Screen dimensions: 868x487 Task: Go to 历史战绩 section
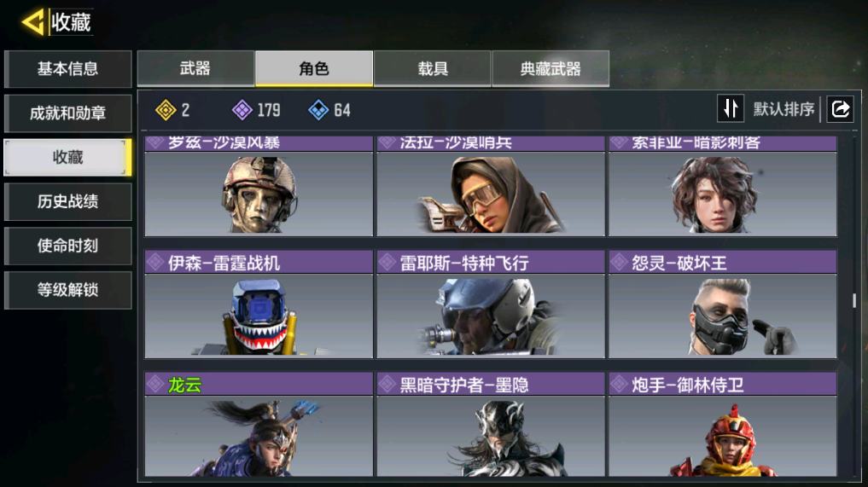(x=67, y=201)
